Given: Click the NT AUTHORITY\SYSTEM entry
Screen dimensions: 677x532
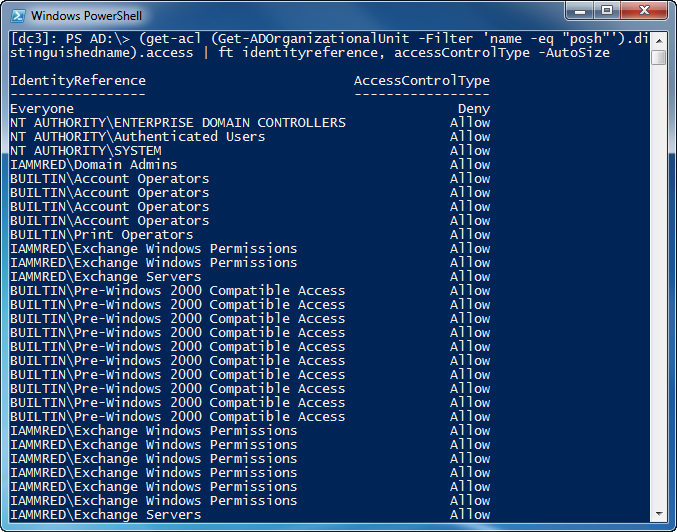Looking at the screenshot, I should coord(86,150).
